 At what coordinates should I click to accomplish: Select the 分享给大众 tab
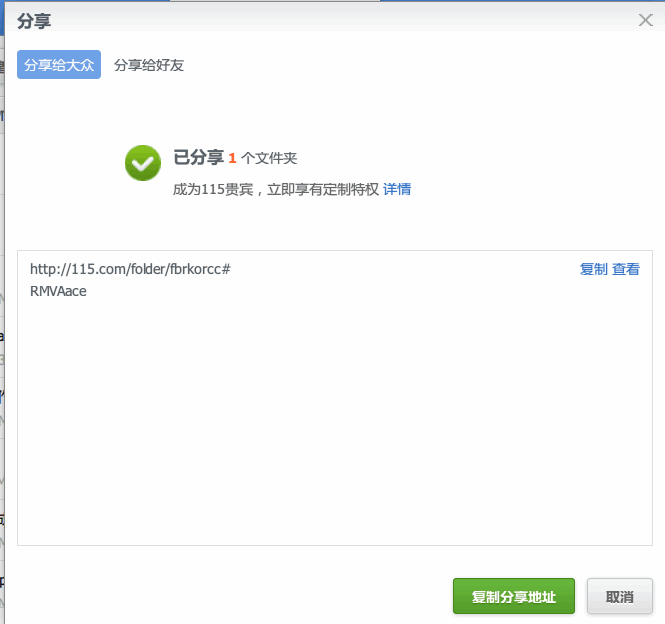pos(59,64)
